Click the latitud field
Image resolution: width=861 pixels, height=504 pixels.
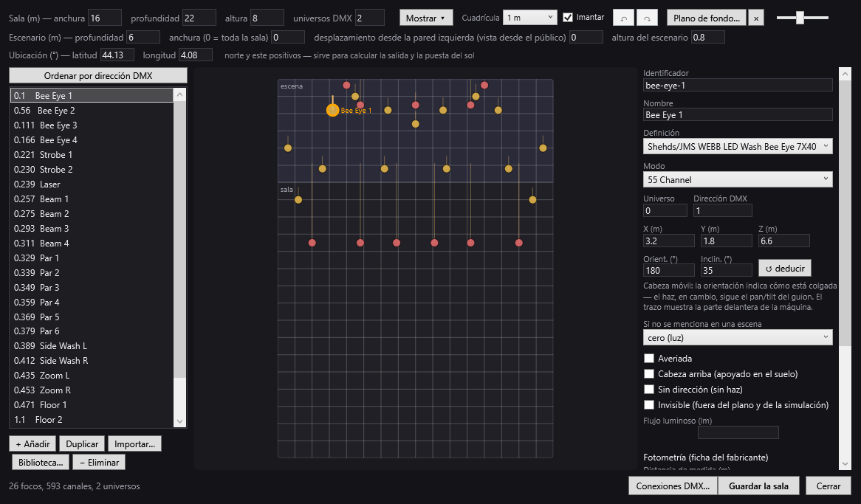coord(117,55)
